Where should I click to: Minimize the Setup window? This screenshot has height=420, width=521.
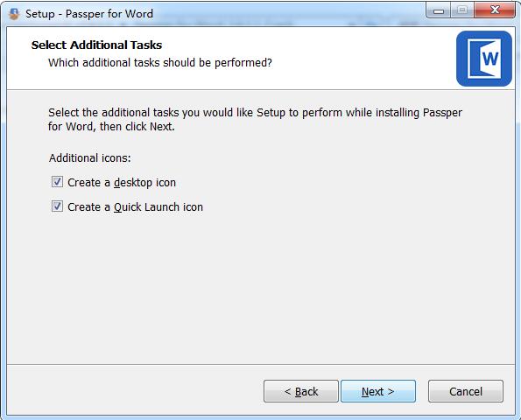(439, 11)
